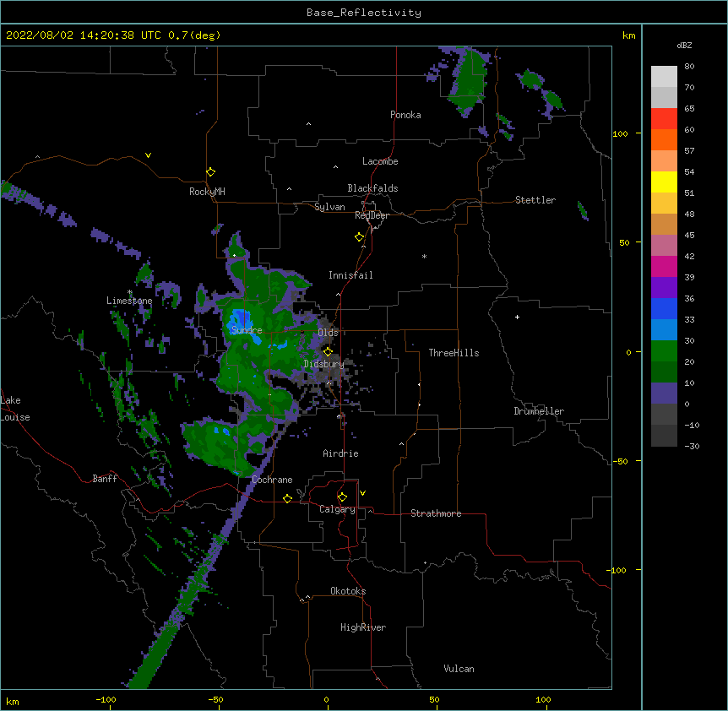Image resolution: width=728 pixels, height=711 pixels.
Task: Click the Didsbury city label
Action: tap(324, 364)
